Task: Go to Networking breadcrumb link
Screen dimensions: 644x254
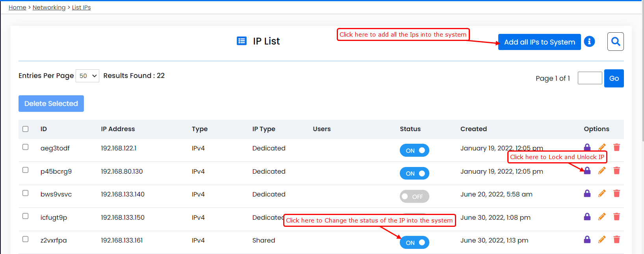Action: pyautogui.click(x=49, y=7)
